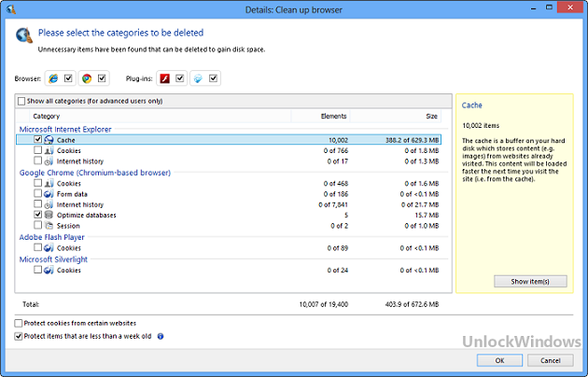The width and height of the screenshot is (588, 377).
Task: Click the Cancel button
Action: tap(550, 360)
